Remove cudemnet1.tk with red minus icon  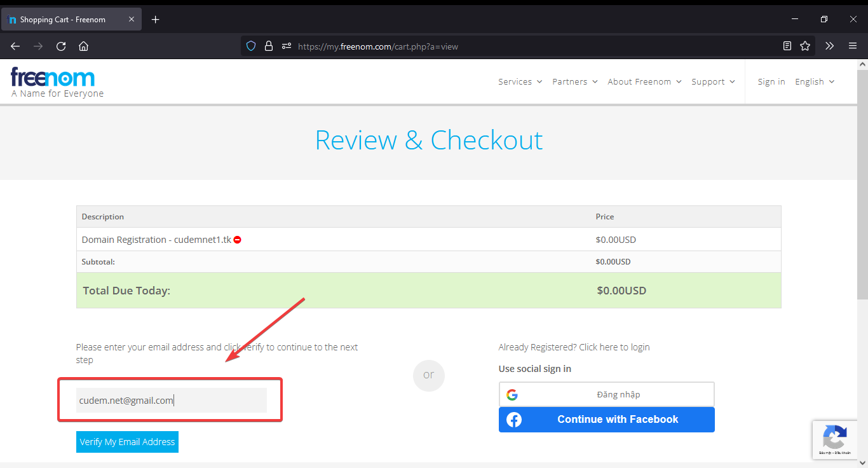point(237,240)
